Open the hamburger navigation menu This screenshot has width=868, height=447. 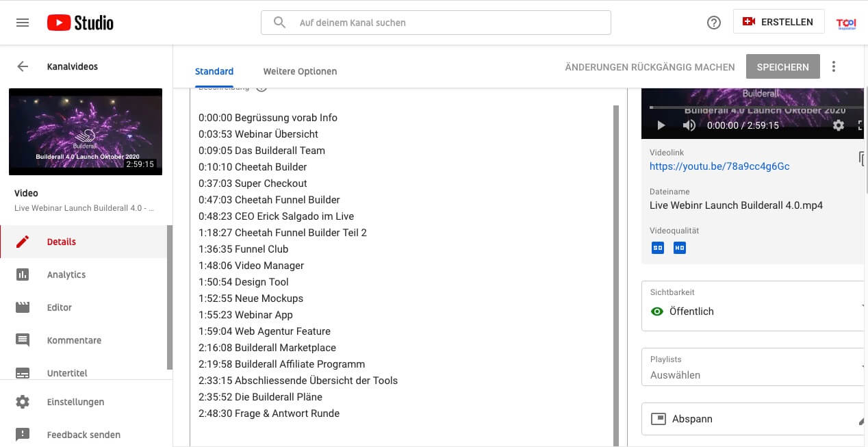click(x=23, y=23)
